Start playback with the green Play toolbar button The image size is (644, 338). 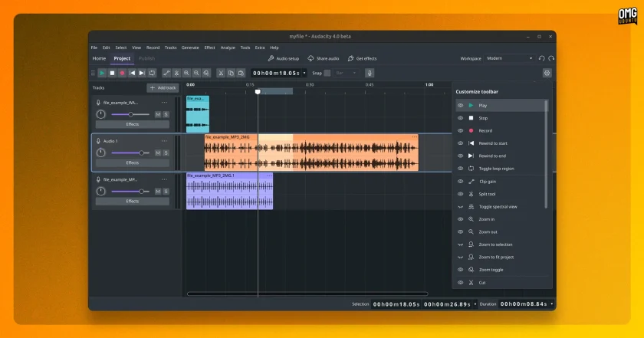point(102,73)
